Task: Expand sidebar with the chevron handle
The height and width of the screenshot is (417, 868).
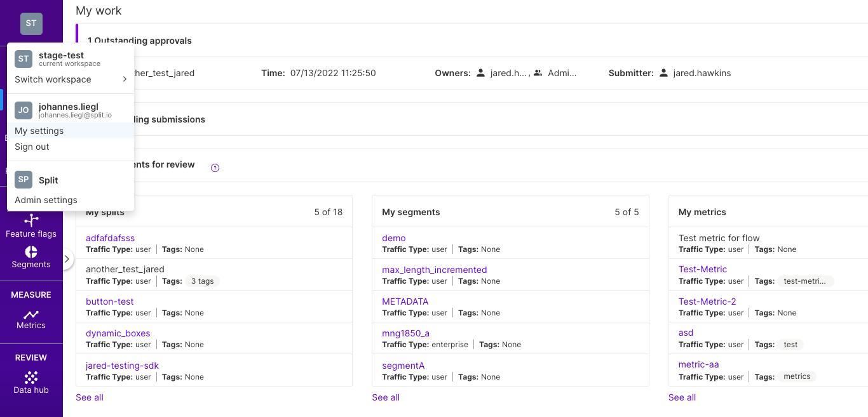Action: pyautogui.click(x=67, y=259)
